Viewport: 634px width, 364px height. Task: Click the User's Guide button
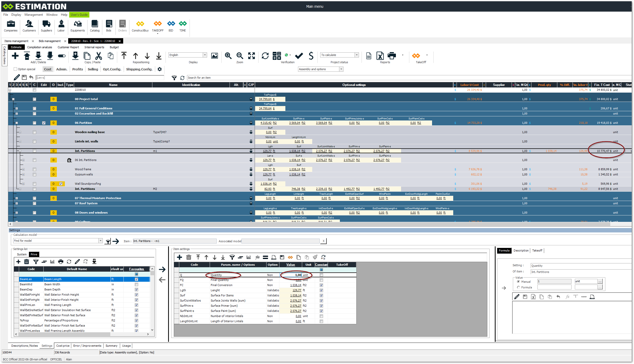pyautogui.click(x=79, y=15)
